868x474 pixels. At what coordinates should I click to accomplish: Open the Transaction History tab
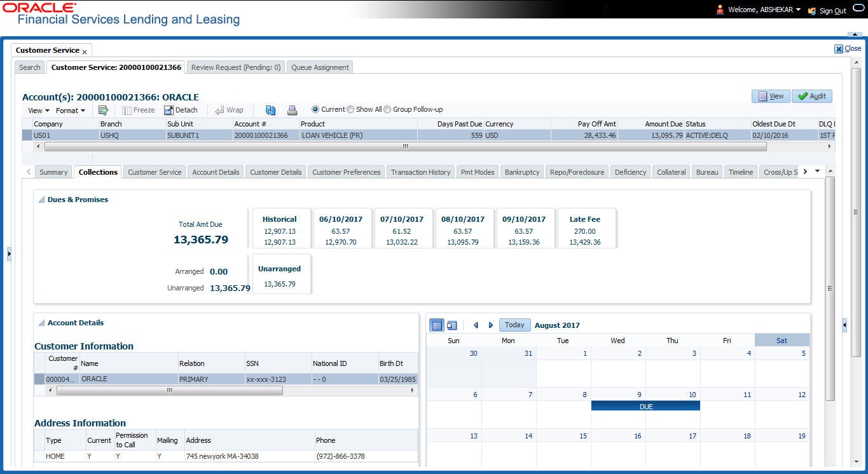pyautogui.click(x=421, y=172)
